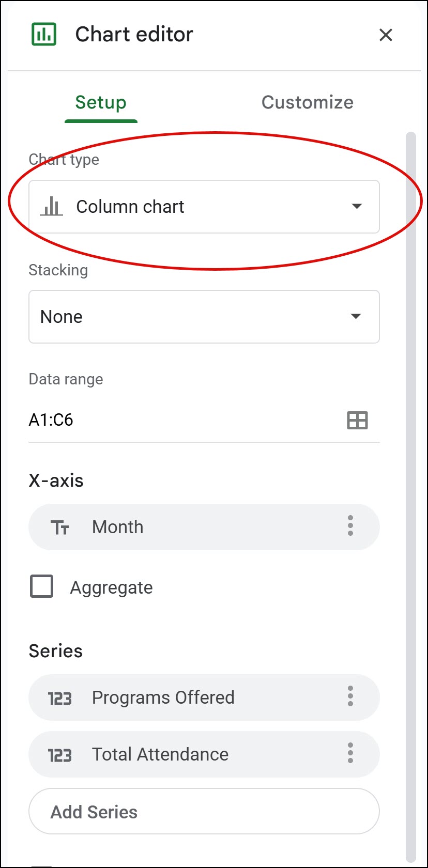The height and width of the screenshot is (868, 428).
Task: Open the Month X-axis three-dot options menu
Action: [350, 526]
